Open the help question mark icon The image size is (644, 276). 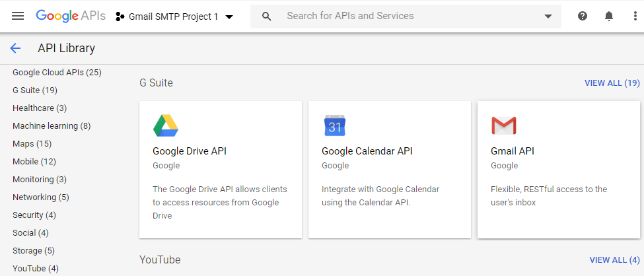pos(582,16)
